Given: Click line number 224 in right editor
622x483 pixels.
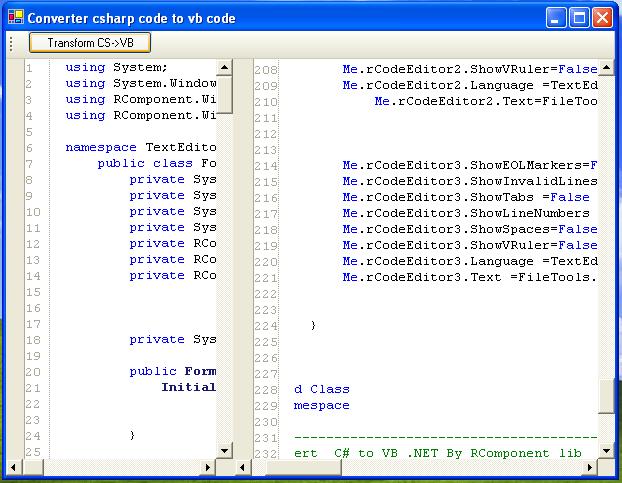Looking at the screenshot, I should coord(266,326).
